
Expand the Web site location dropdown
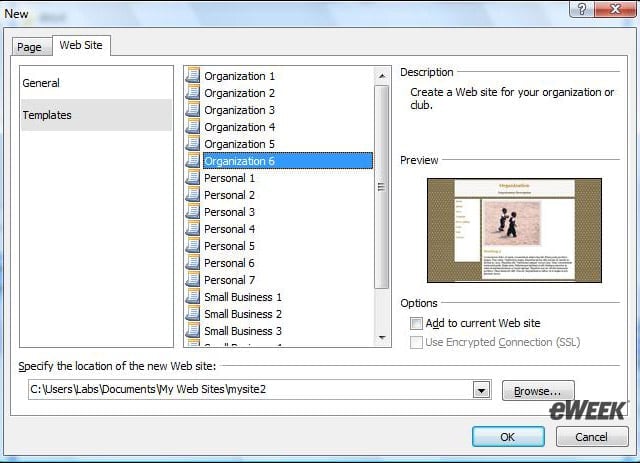coord(482,390)
